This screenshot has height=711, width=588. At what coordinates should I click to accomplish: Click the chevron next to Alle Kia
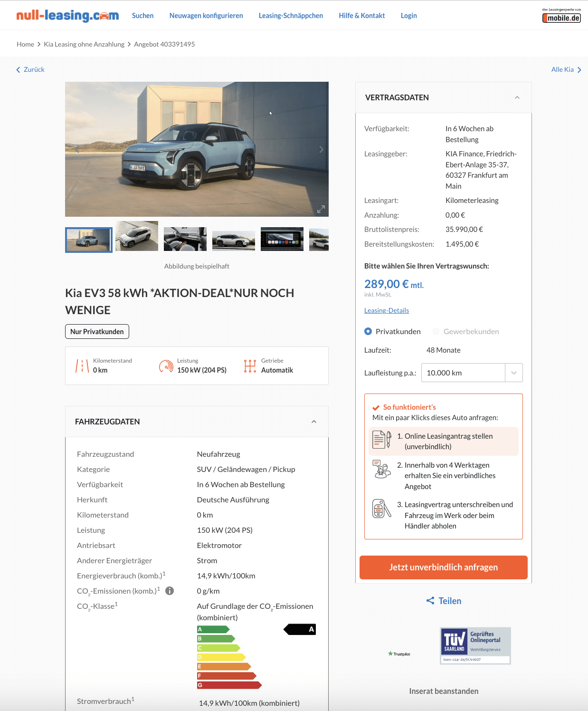[x=579, y=70]
